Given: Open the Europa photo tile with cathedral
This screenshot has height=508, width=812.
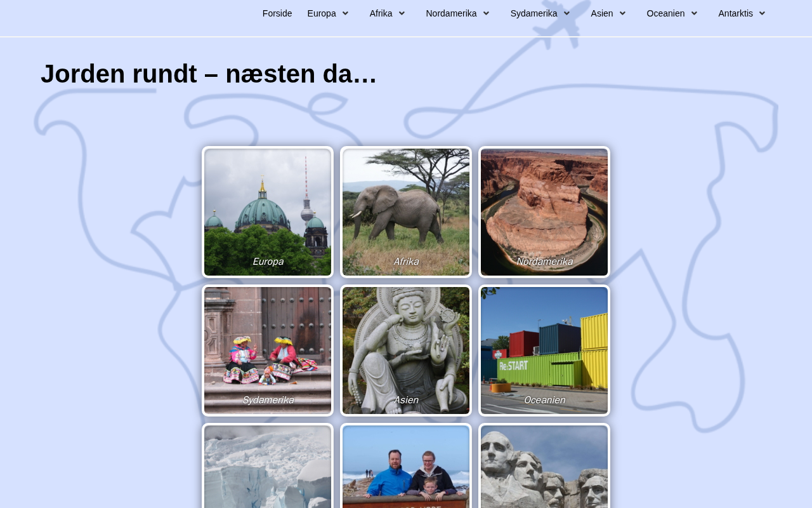Looking at the screenshot, I should 268,212.
